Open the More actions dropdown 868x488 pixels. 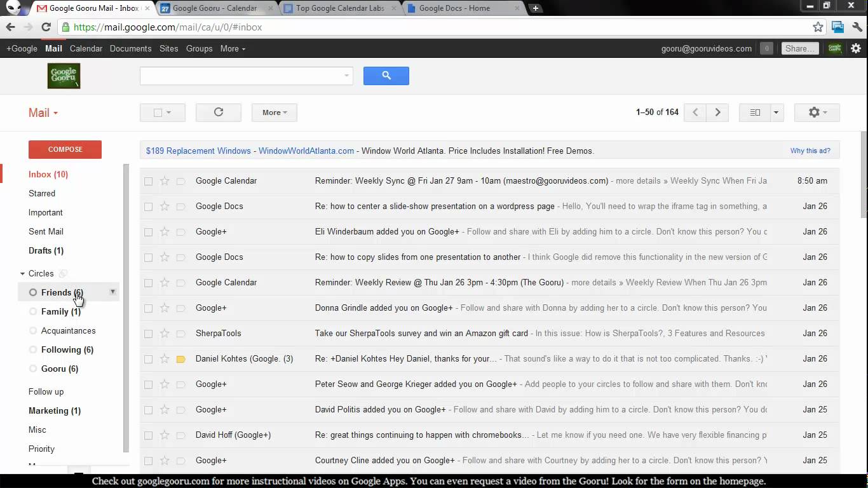(x=275, y=112)
